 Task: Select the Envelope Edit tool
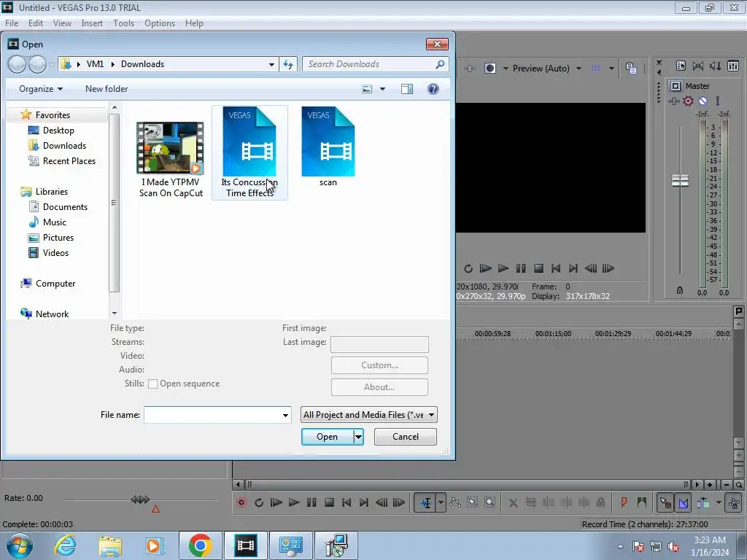pyautogui.click(x=455, y=502)
